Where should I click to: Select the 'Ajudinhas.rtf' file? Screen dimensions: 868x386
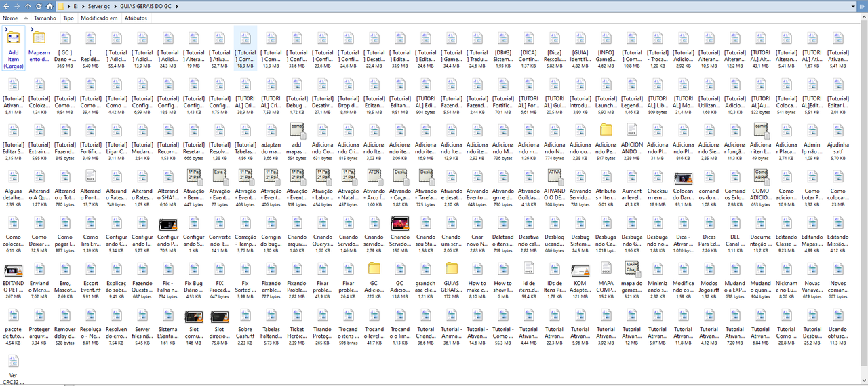coord(838,140)
